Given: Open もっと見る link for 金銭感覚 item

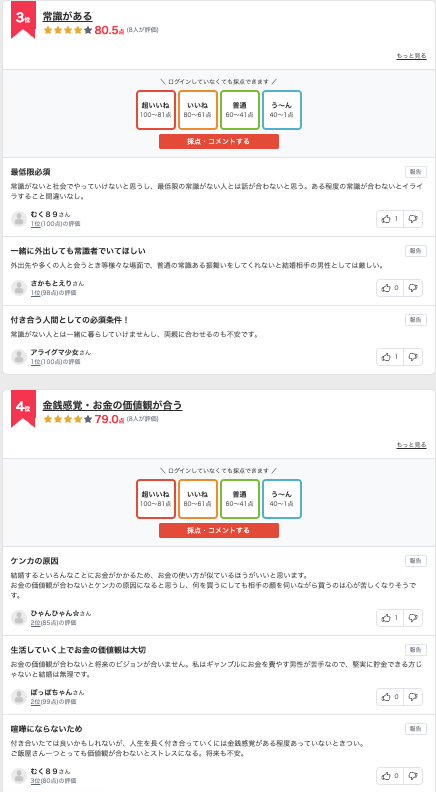Looking at the screenshot, I should [x=411, y=445].
